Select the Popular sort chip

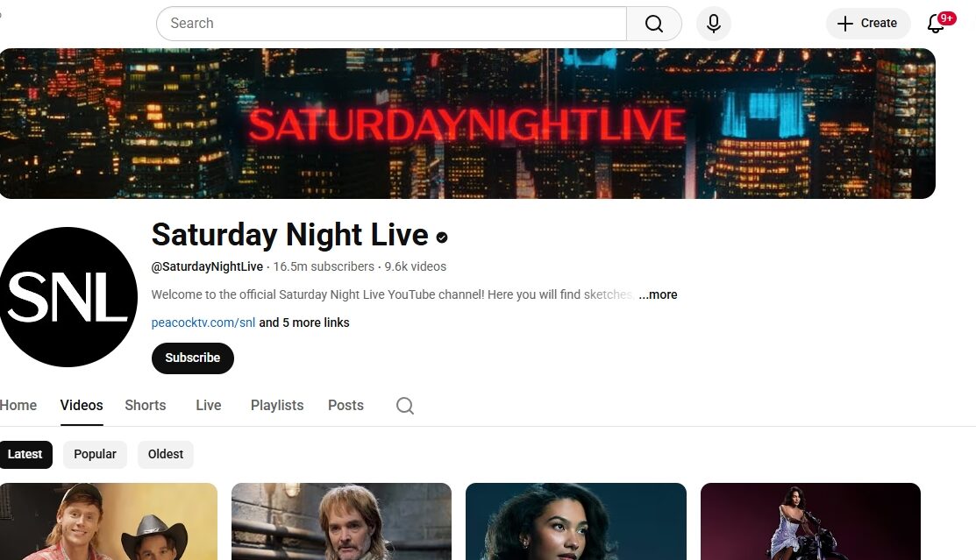95,454
